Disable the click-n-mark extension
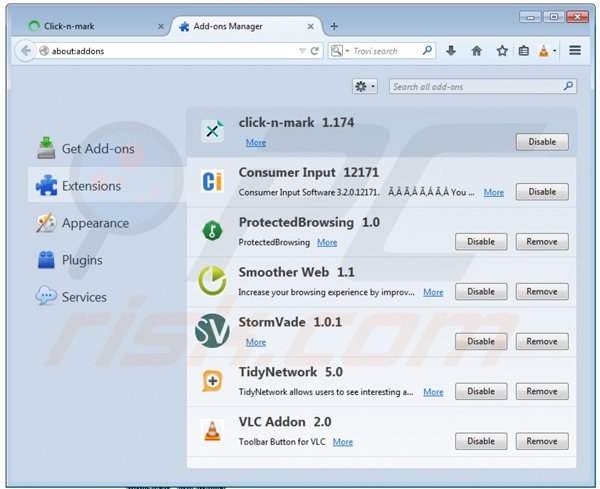Viewport: 600px width, 489px height. pos(542,142)
